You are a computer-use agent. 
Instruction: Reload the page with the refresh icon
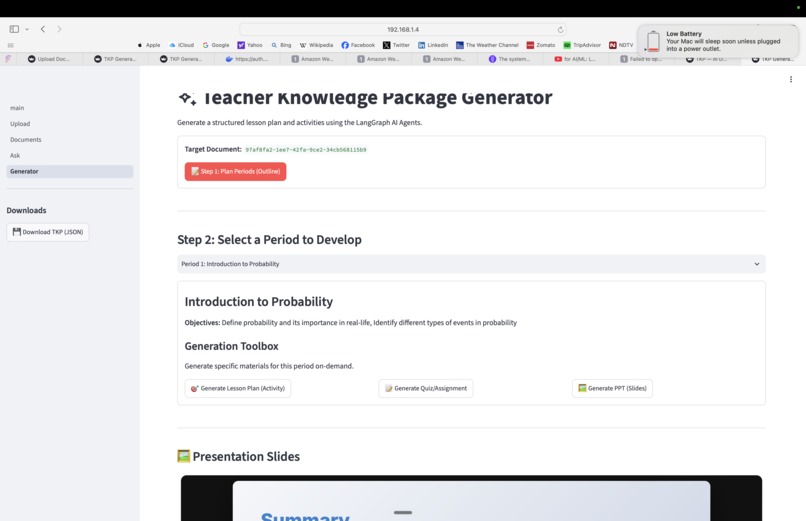[560, 30]
